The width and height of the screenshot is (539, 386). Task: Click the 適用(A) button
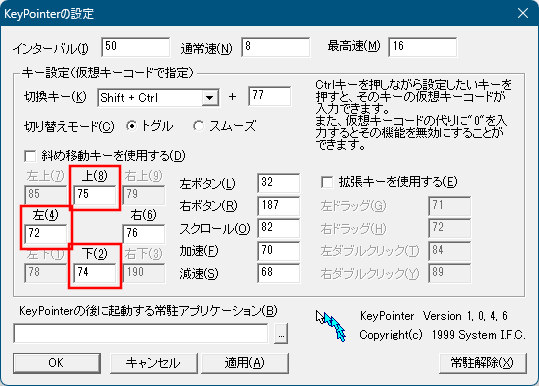(245, 363)
